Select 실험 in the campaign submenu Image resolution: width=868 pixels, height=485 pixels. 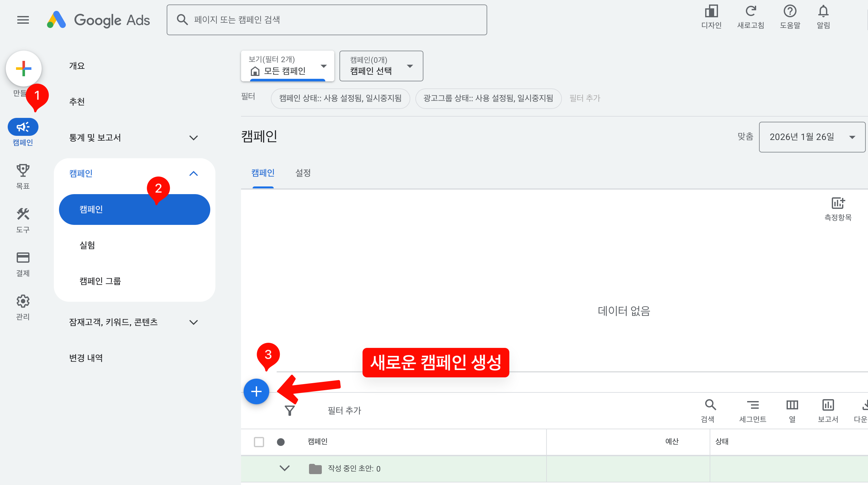click(x=87, y=245)
